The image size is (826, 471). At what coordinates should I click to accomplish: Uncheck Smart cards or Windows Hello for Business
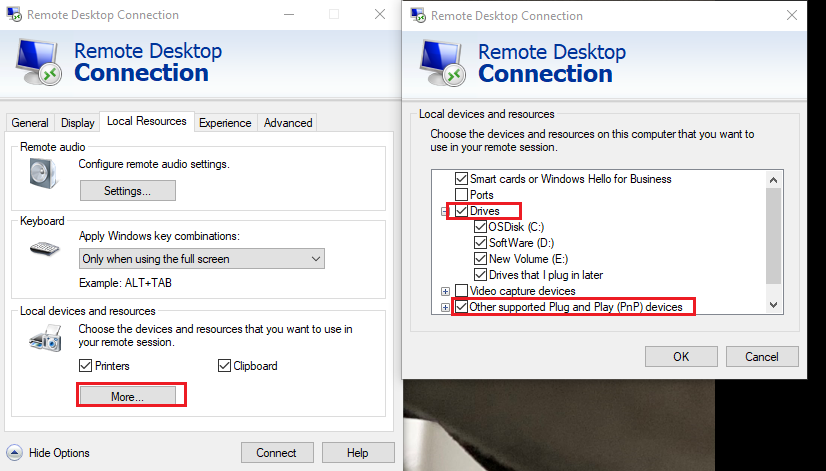point(461,179)
